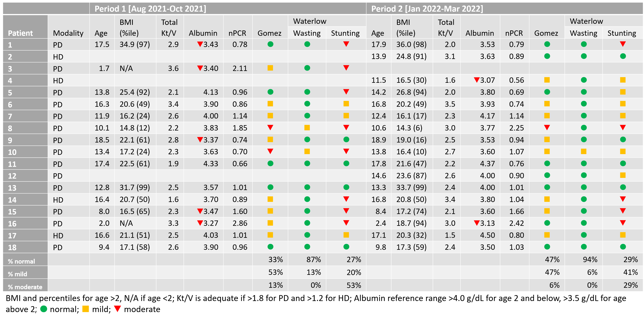Viewport: 644px width, 320px height.
Task: Click the 'Modality' column header
Action: pos(68,33)
